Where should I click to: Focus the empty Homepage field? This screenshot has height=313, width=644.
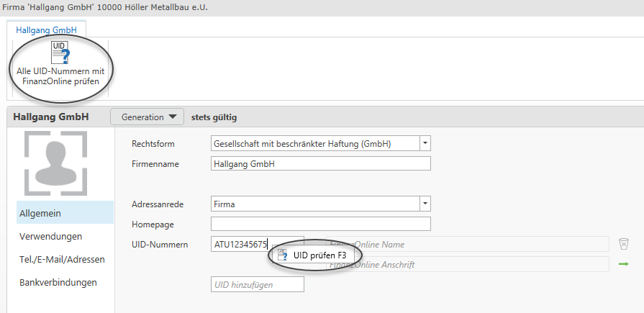320,224
